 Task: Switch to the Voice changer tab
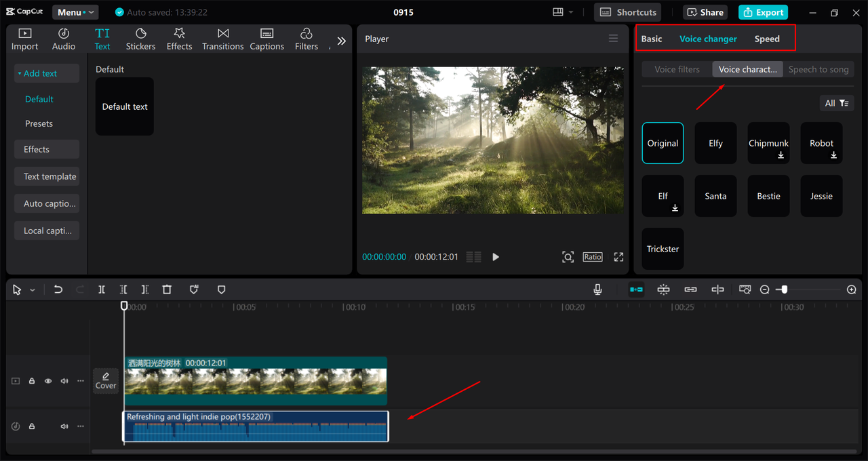(708, 39)
